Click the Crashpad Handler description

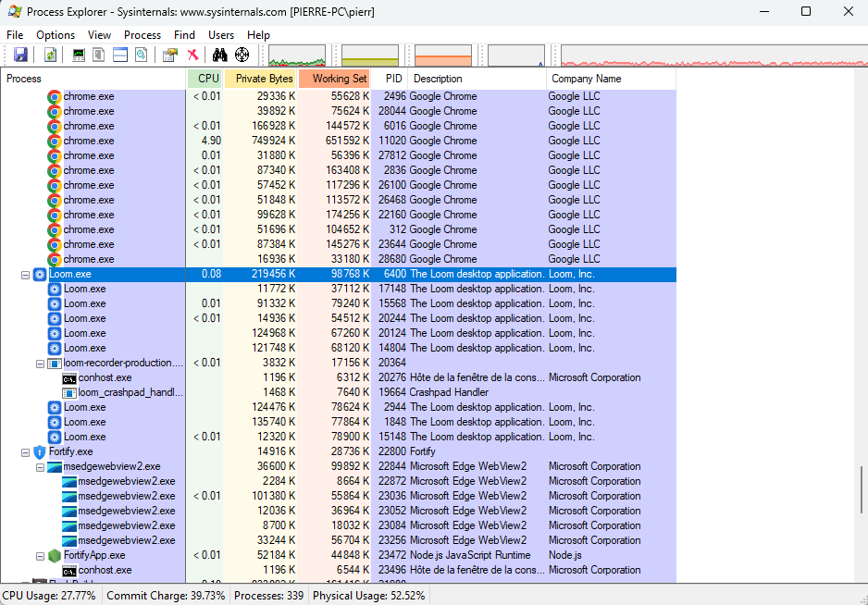pos(449,392)
